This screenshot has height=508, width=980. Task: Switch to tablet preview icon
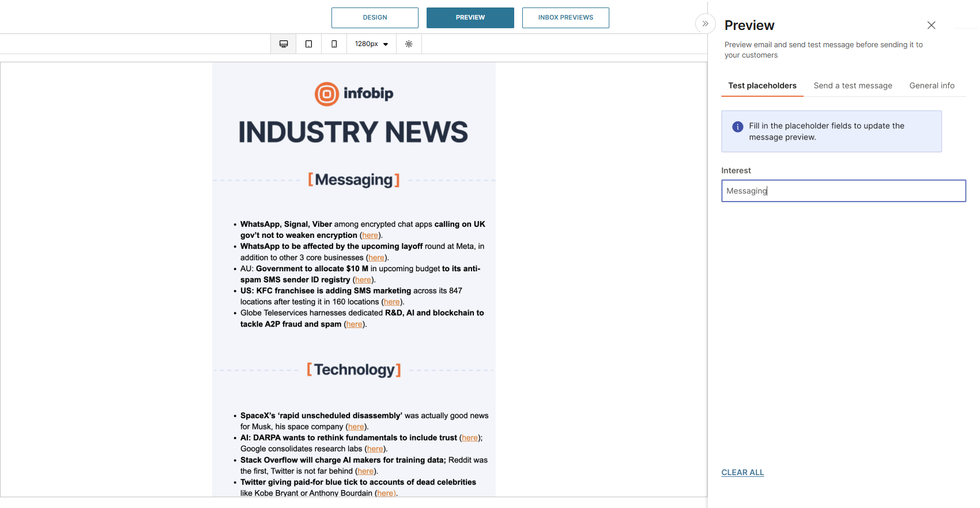pos(309,44)
